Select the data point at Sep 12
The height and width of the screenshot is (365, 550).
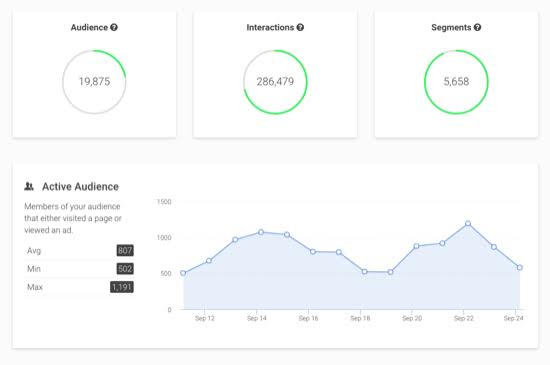pos(209,261)
